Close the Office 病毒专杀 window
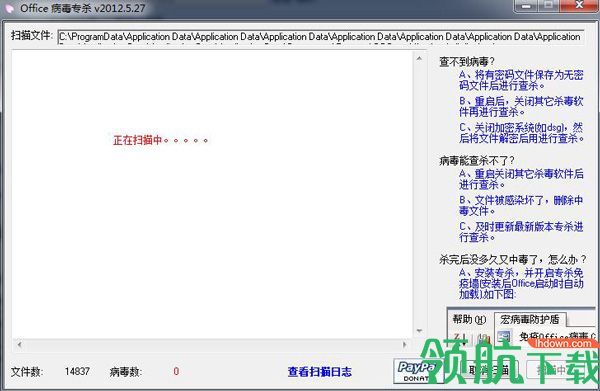Viewport: 600px width, 391px height. pyautogui.click(x=580, y=5)
